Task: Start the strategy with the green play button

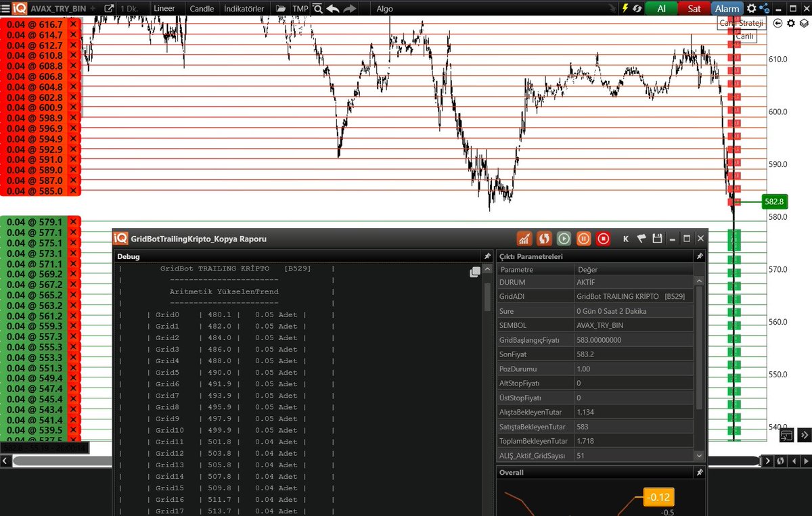Action: (564, 239)
